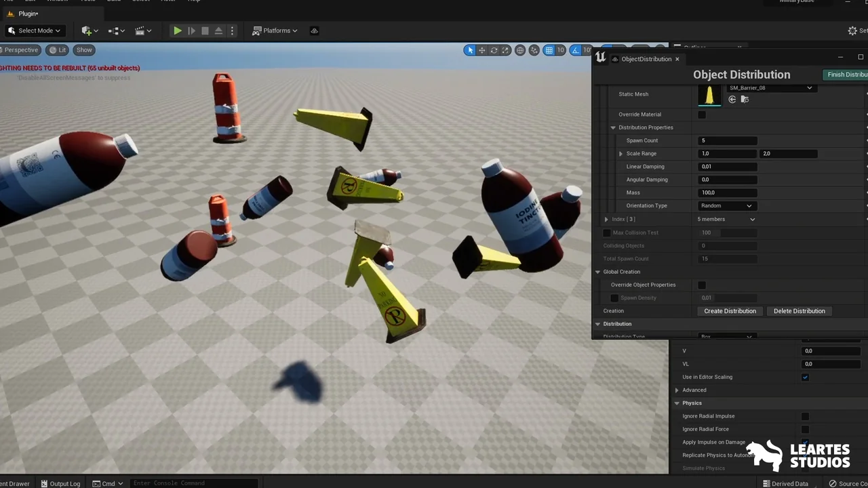Click the Stop simulation button

[x=205, y=30]
